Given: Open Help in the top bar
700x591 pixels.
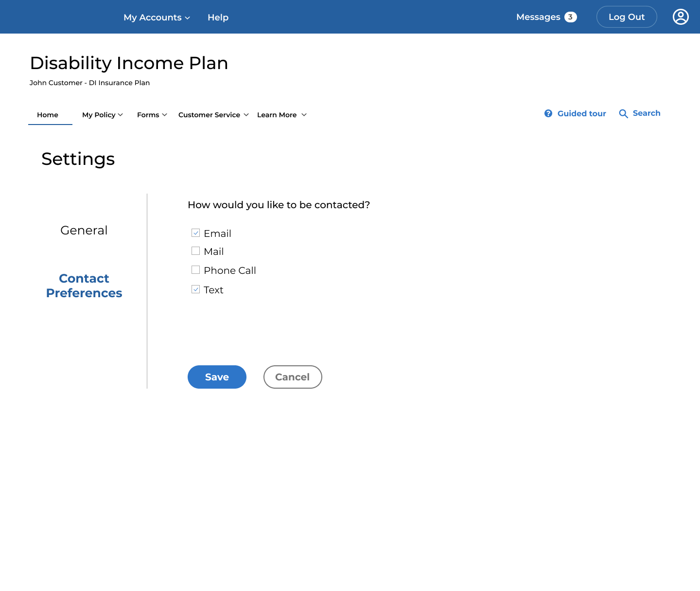Looking at the screenshot, I should [x=218, y=18].
